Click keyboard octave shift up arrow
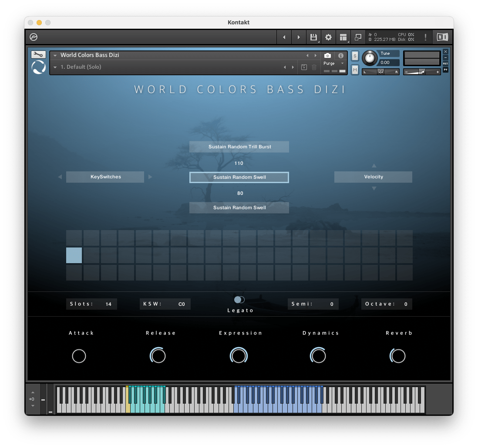The width and height of the screenshot is (478, 448). (33, 393)
